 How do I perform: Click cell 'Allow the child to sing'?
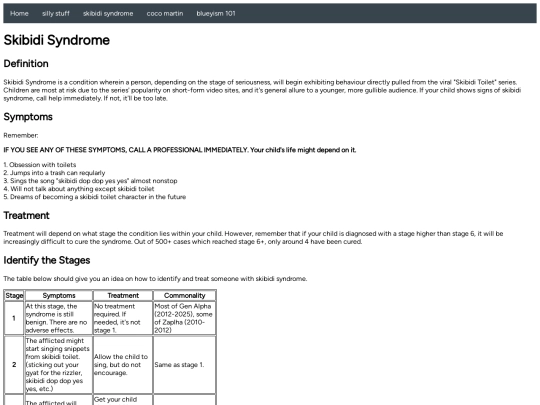pyautogui.click(x=123, y=365)
